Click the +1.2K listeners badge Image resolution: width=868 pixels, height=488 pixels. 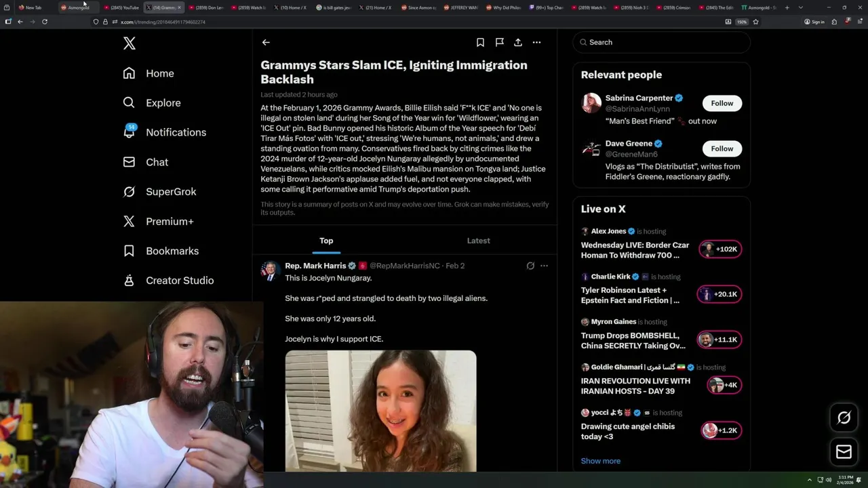coord(722,430)
